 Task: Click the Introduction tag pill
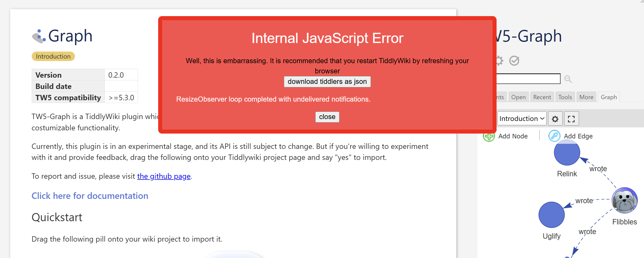pos(53,56)
